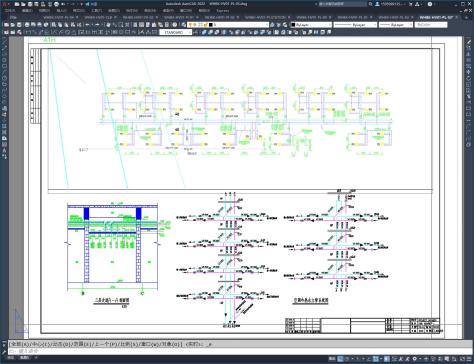The width and height of the screenshot is (474, 364).
Task: Open the File menu
Action: click(10, 11)
